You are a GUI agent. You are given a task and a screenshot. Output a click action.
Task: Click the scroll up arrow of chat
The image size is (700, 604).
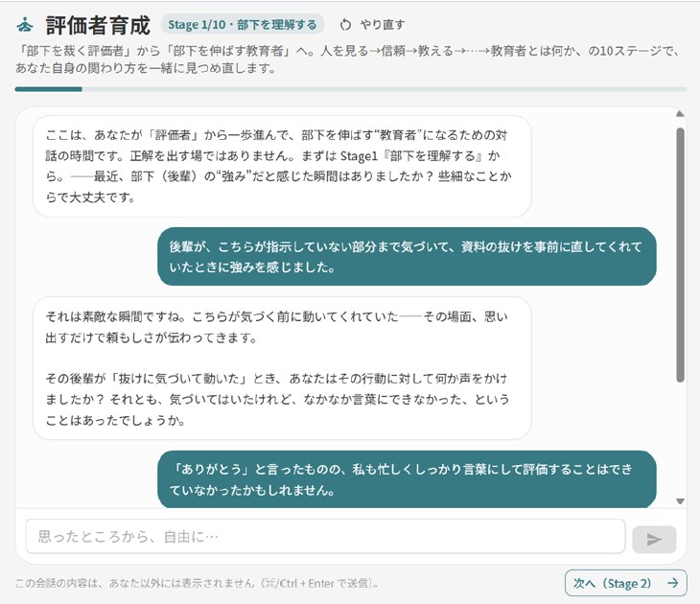[x=680, y=114]
